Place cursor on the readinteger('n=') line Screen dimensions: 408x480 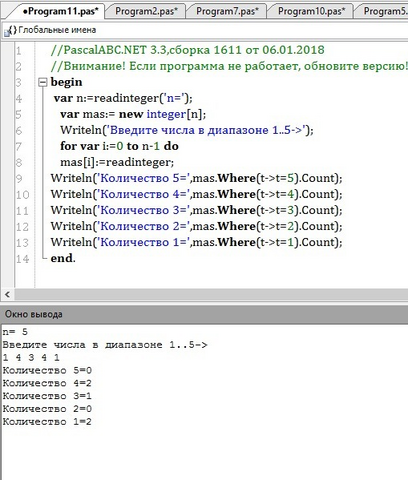[123, 98]
